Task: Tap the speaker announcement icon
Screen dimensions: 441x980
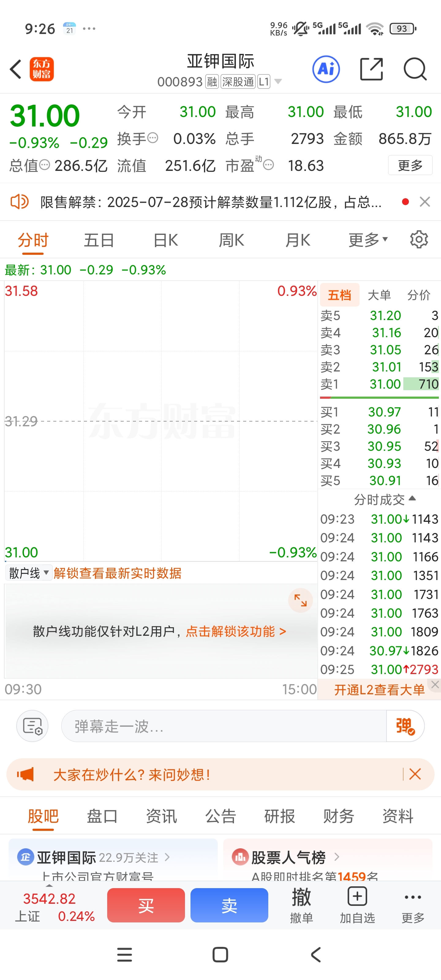Action: pyautogui.click(x=19, y=202)
